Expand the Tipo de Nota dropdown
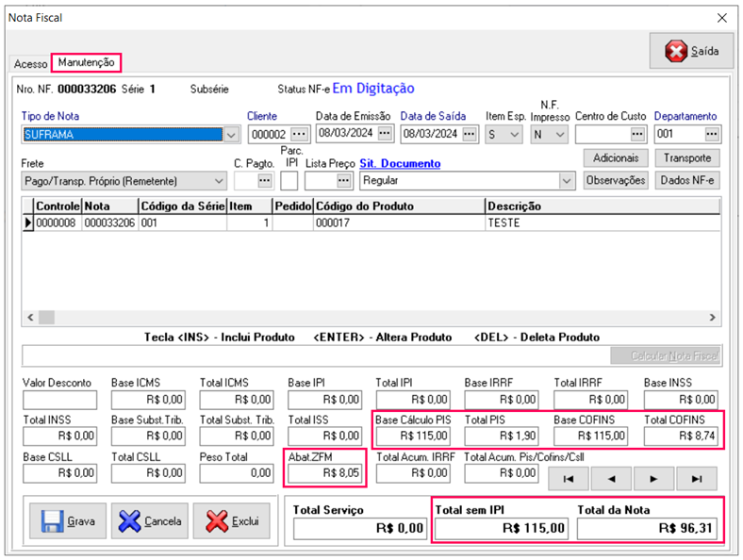The image size is (743, 560). (232, 134)
